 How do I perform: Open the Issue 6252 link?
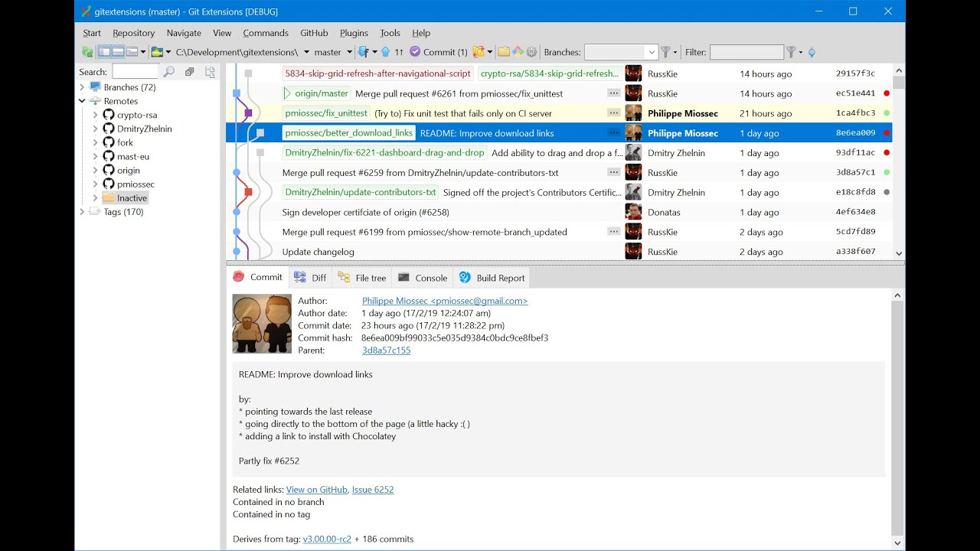click(373, 489)
